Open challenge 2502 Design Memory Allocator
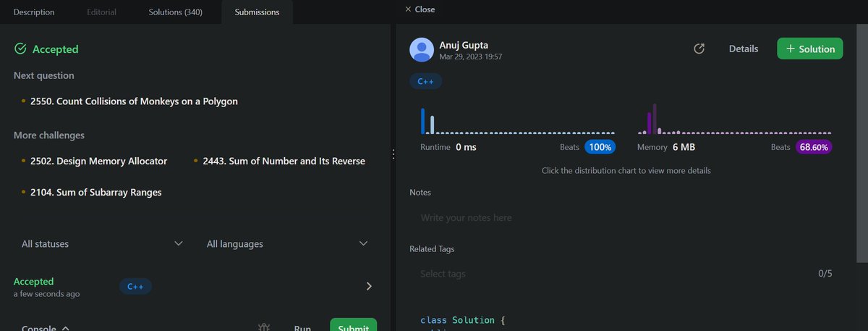868x331 pixels. (98, 161)
